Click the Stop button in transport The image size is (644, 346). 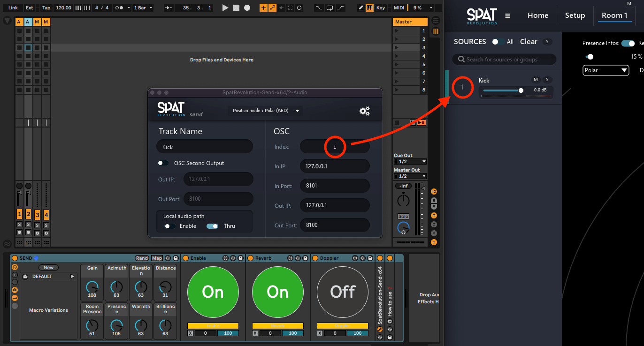[236, 8]
